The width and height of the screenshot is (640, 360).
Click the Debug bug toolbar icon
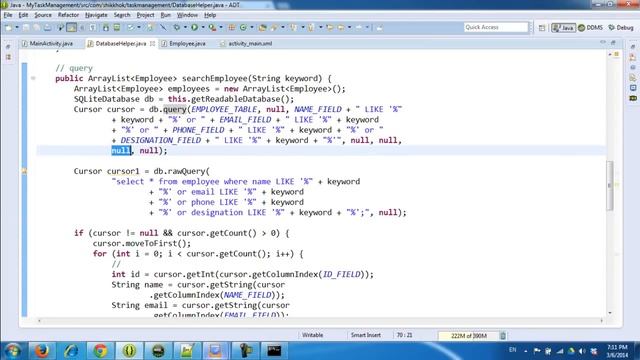(176, 27)
